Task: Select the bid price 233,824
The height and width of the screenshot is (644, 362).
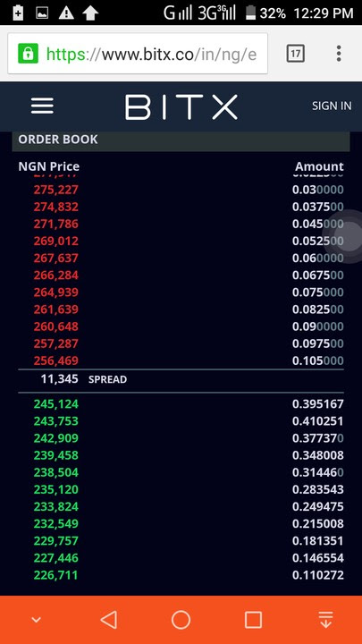Action: tap(55, 507)
